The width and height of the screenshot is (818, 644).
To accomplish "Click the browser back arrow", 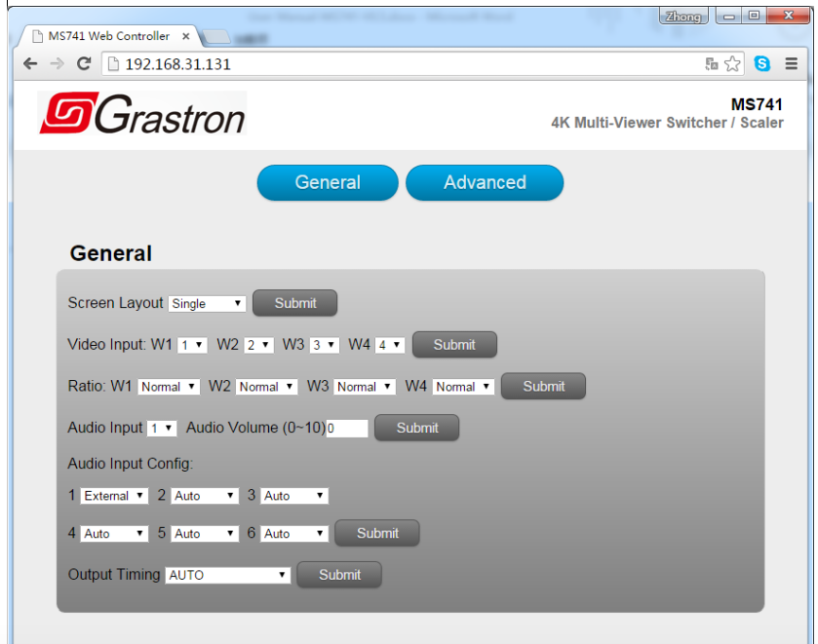I will coord(30,64).
